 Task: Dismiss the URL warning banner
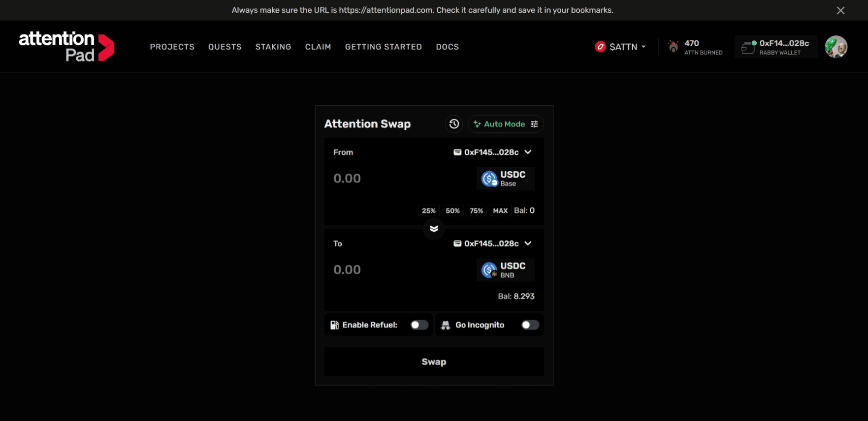pyautogui.click(x=840, y=10)
